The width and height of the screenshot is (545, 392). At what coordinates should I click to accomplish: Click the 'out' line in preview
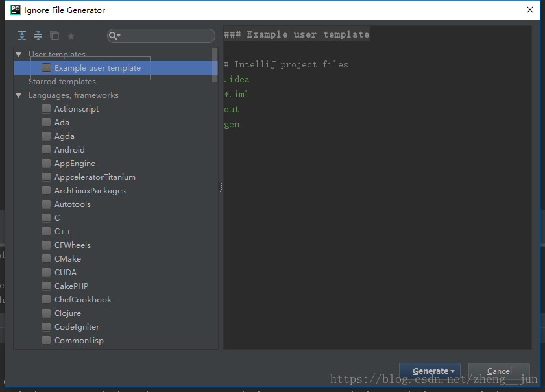[232, 109]
